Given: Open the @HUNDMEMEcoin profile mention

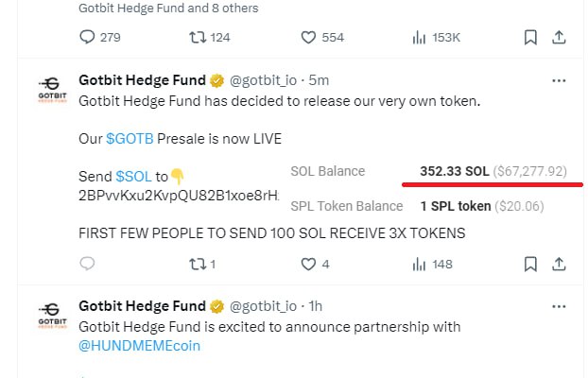Looking at the screenshot, I should pos(139,346).
